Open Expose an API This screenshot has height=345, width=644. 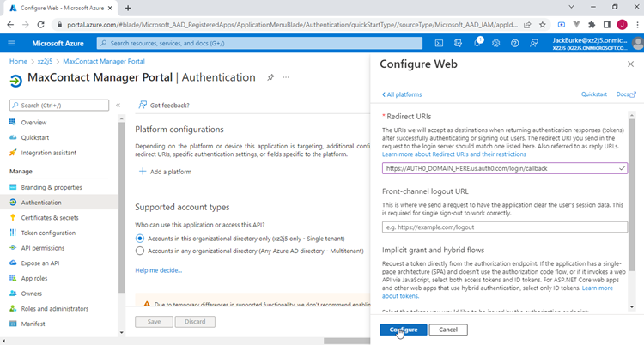pos(40,263)
